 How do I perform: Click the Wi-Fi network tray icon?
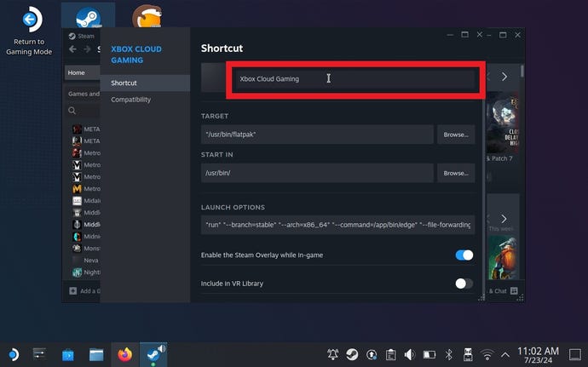click(487, 353)
